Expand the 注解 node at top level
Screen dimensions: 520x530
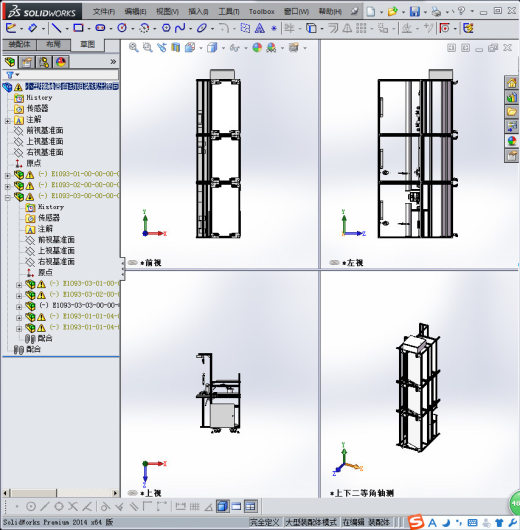pyautogui.click(x=7, y=120)
